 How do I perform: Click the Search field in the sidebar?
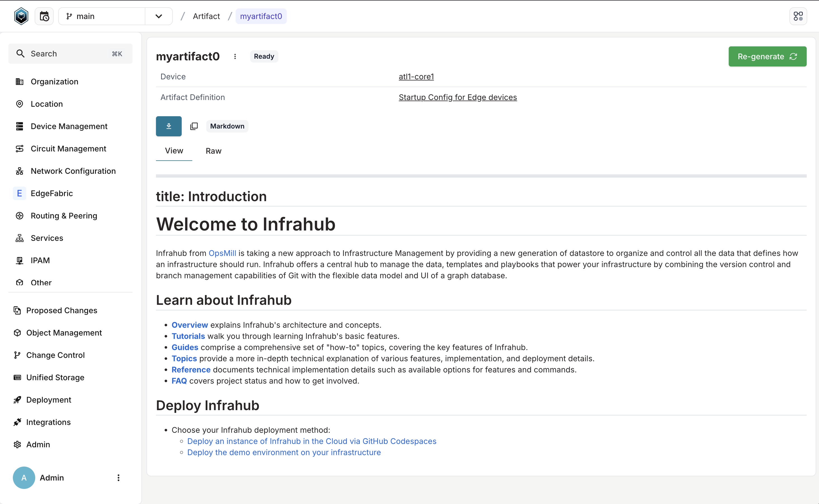click(70, 53)
